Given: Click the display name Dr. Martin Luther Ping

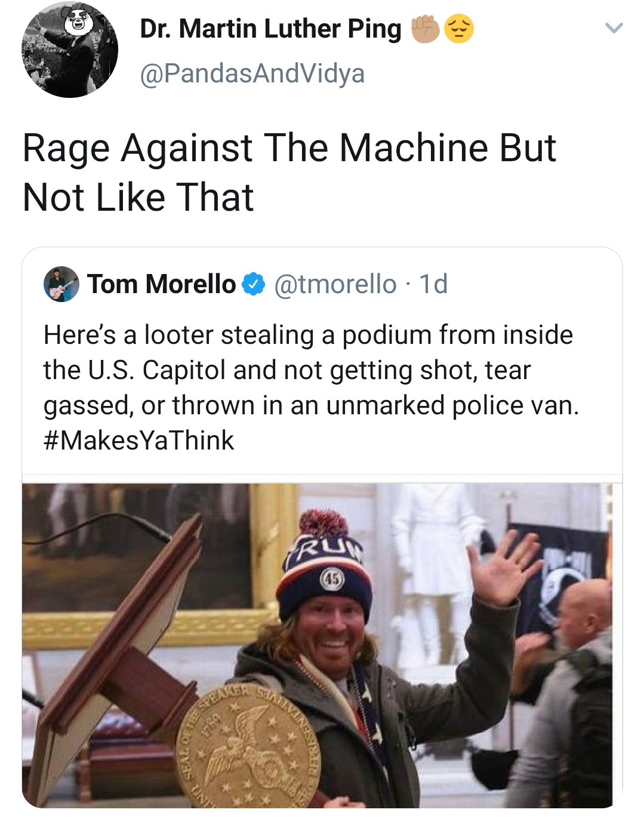Looking at the screenshot, I should pos(270,29).
